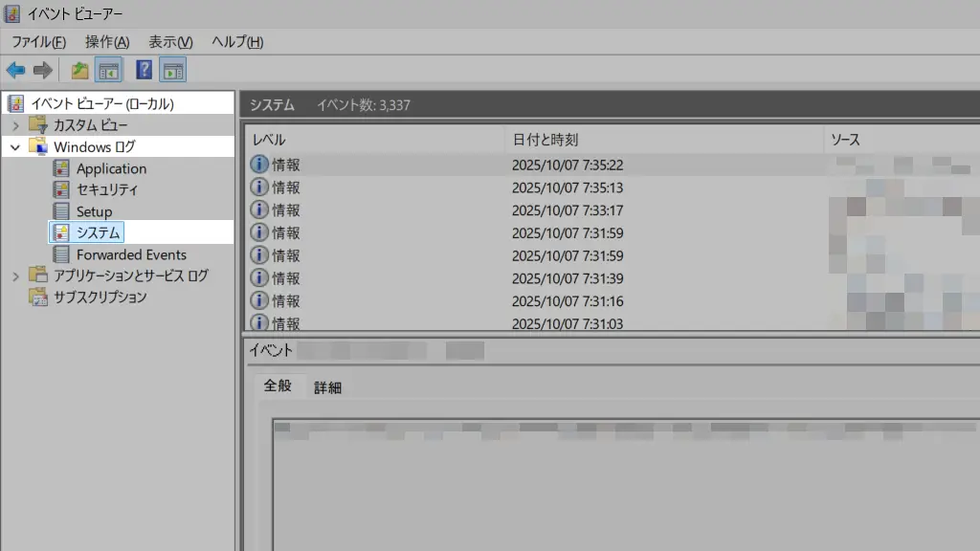Select the Forwarded Events log

131,254
